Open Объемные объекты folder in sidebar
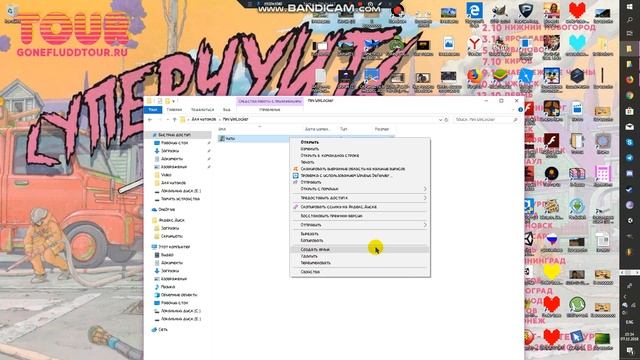 point(179,295)
